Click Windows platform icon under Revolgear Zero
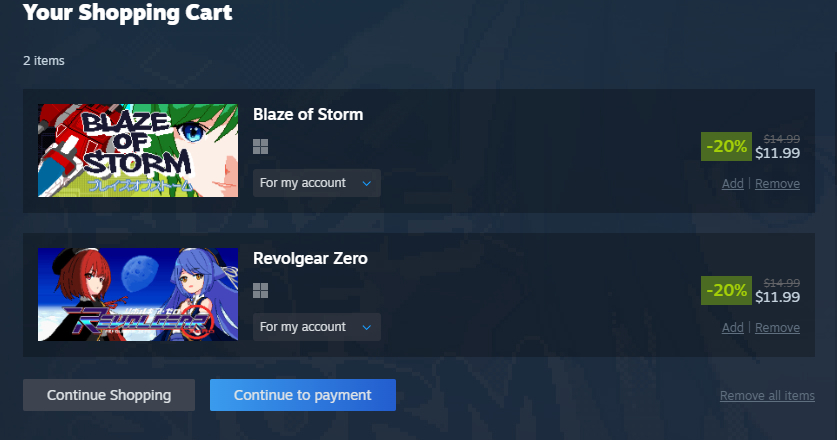This screenshot has width=837, height=440. [260, 290]
